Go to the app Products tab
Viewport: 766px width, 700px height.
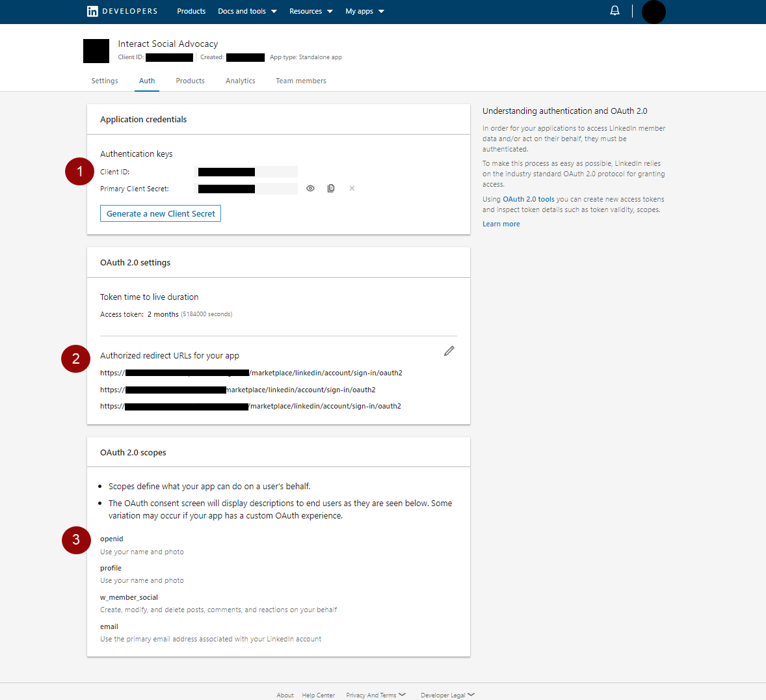tap(190, 81)
